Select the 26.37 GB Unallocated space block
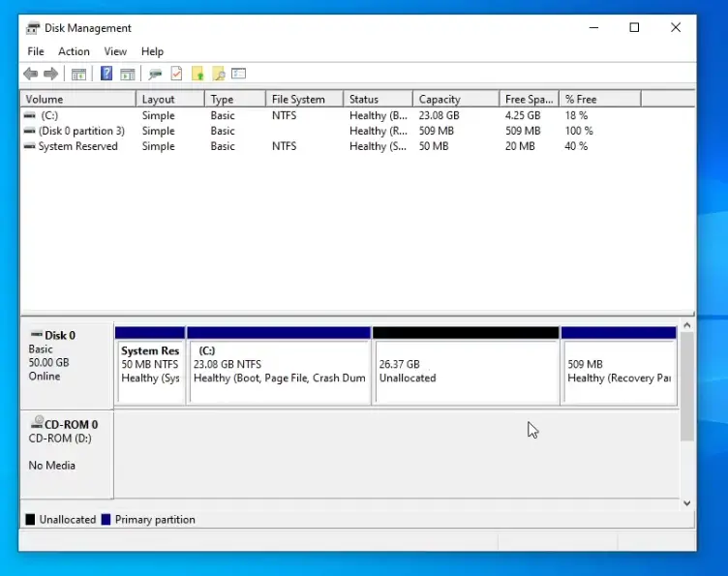The height and width of the screenshot is (576, 728). pos(467,366)
